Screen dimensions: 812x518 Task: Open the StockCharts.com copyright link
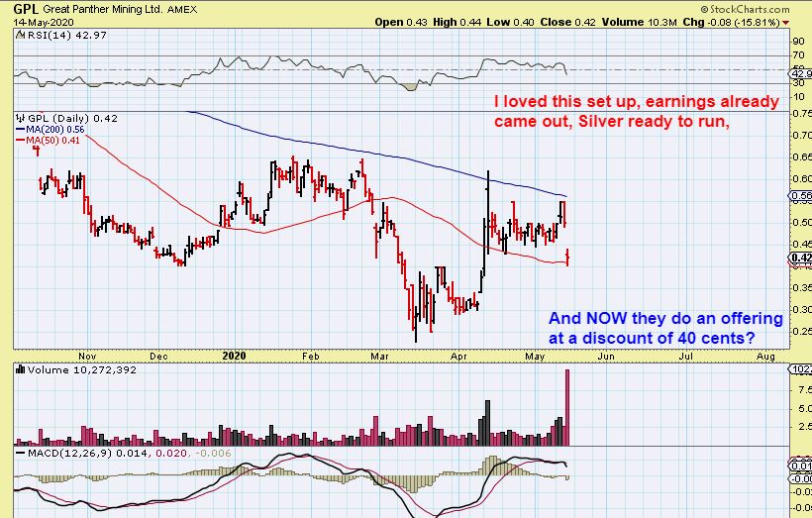745,9
